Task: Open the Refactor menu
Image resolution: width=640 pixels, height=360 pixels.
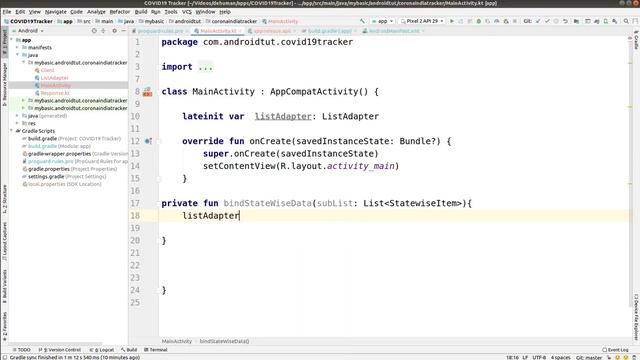Action: (120, 12)
